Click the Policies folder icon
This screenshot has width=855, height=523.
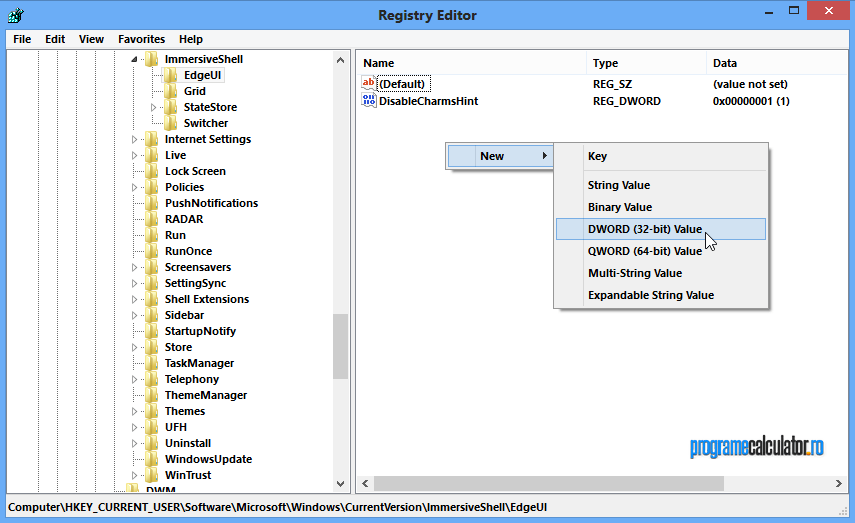tap(152, 187)
